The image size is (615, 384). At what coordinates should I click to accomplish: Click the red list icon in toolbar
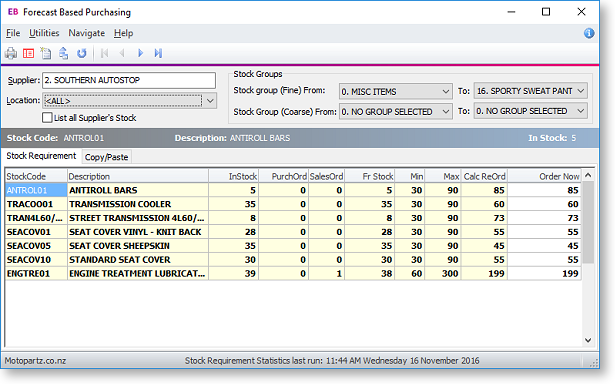tap(29, 53)
